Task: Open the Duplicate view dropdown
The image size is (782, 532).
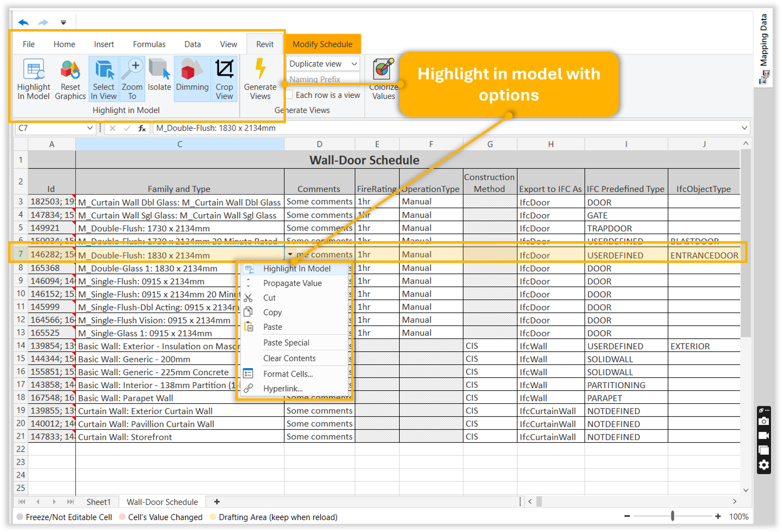Action: [x=354, y=64]
